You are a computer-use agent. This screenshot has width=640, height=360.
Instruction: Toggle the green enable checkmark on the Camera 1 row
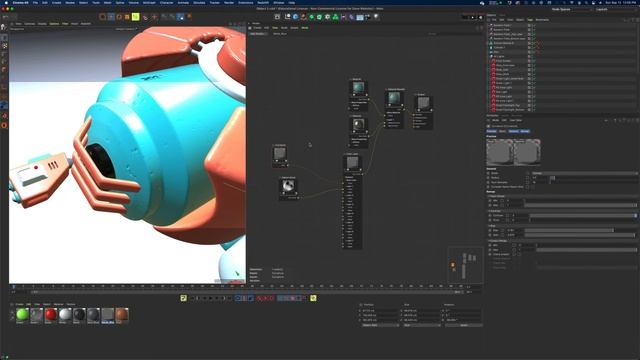[x=534, y=47]
